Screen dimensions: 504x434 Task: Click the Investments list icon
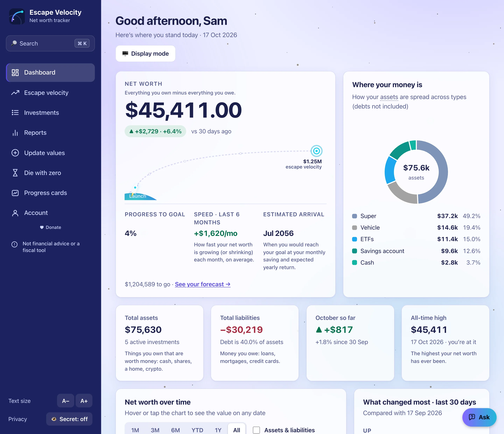click(x=15, y=113)
